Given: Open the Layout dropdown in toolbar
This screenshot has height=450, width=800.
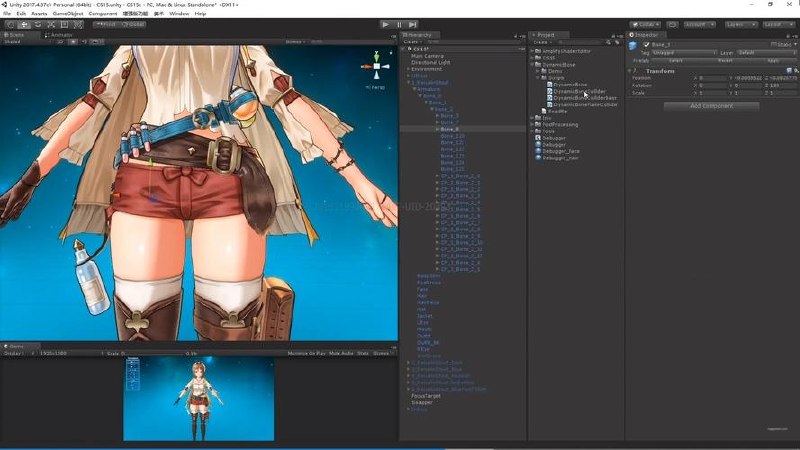Looking at the screenshot, I should click(x=779, y=24).
